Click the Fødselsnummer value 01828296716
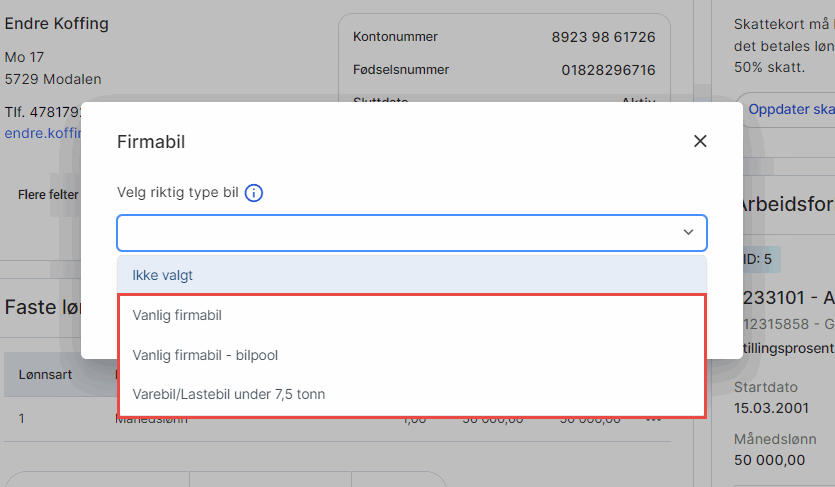 coord(608,70)
